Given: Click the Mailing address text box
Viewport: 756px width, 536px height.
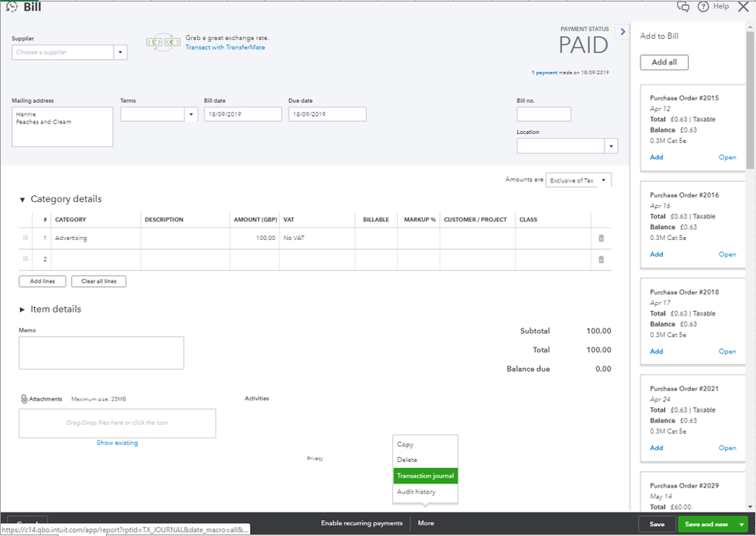Looking at the screenshot, I should click(x=62, y=126).
